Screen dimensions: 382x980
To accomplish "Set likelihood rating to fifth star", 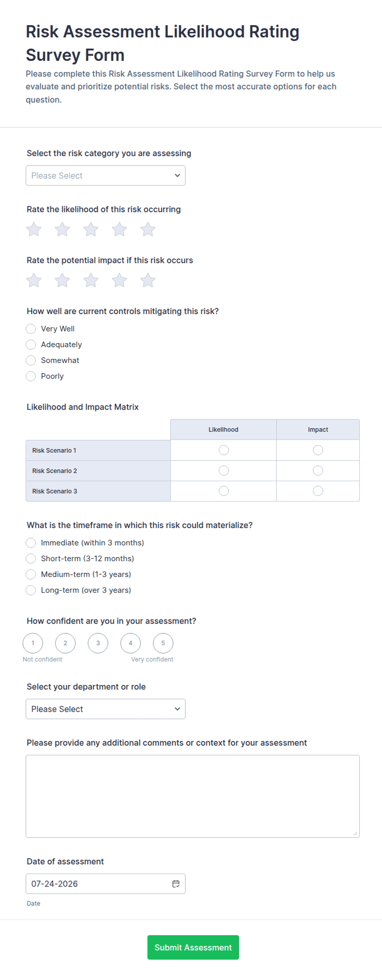I will 148,229.
